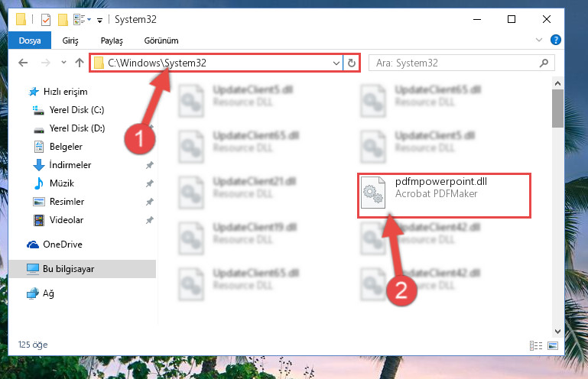Open the Paylaş ribbon tab
The width and height of the screenshot is (588, 379).
click(112, 40)
